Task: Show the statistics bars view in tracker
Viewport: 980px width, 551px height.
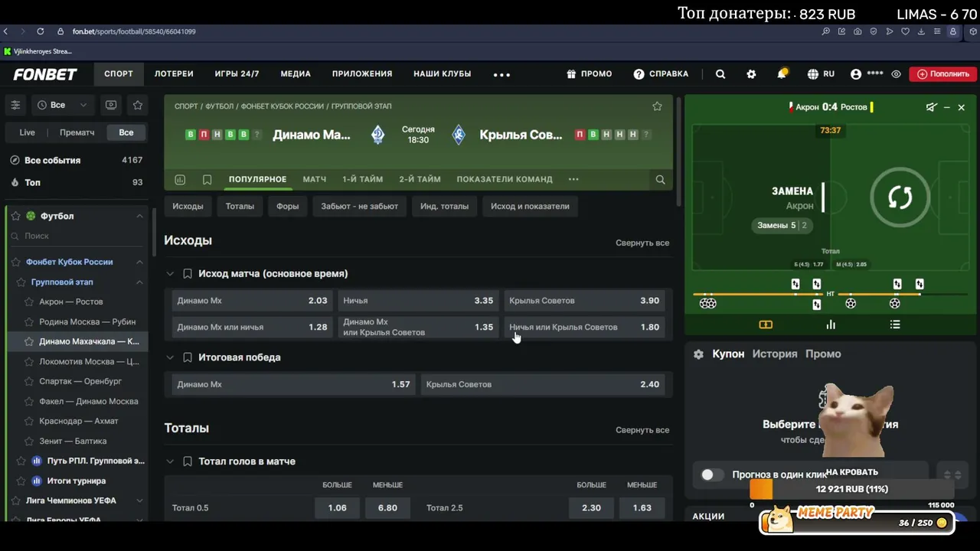Action: point(831,324)
